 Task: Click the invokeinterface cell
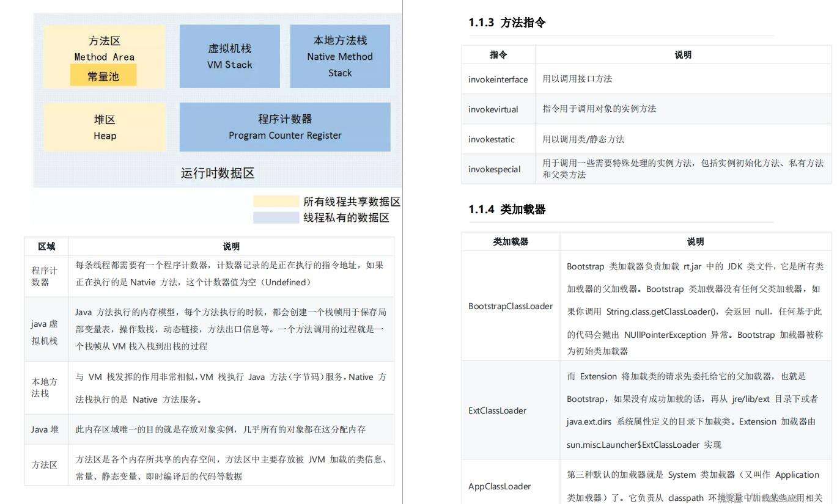498,79
